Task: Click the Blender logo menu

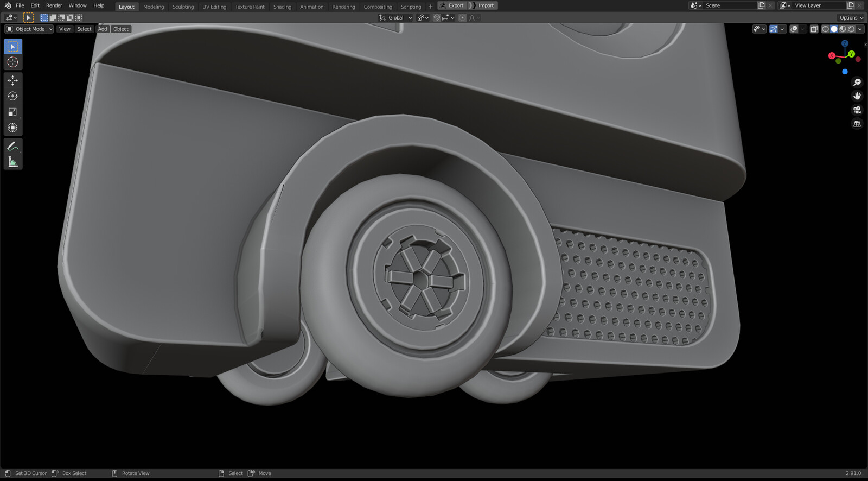Action: [x=8, y=5]
